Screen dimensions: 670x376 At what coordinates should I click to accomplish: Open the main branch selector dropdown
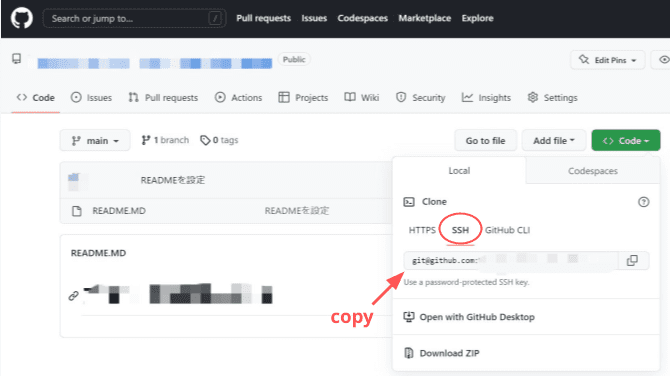click(95, 140)
